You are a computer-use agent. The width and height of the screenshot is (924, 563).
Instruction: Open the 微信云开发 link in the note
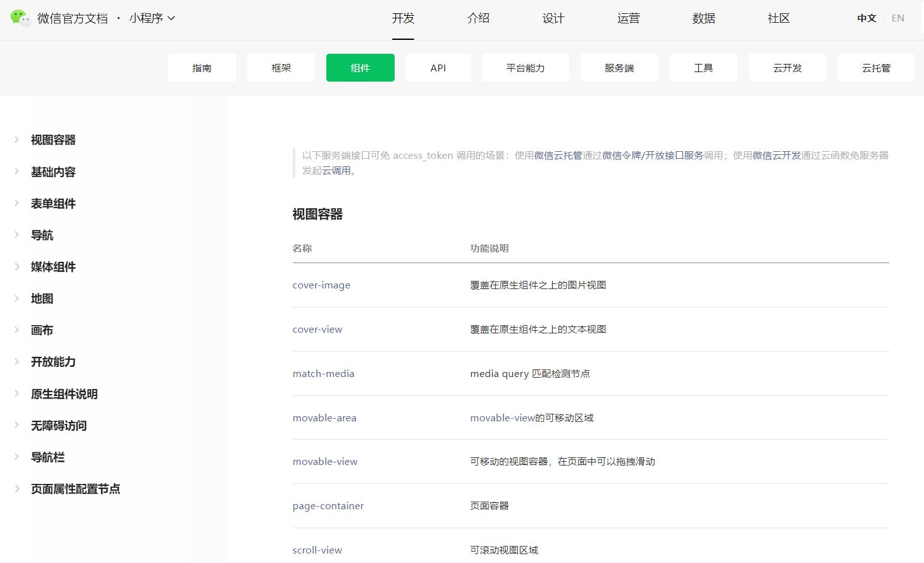[777, 155]
